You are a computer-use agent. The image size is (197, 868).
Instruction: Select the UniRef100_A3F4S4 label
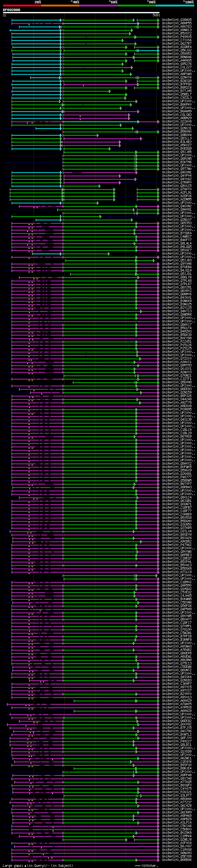click(x=177, y=843)
